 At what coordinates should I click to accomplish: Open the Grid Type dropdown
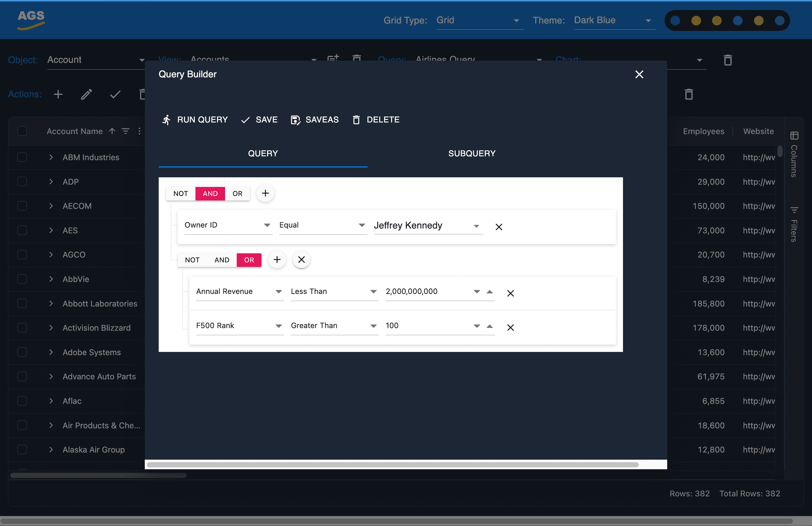pyautogui.click(x=480, y=20)
